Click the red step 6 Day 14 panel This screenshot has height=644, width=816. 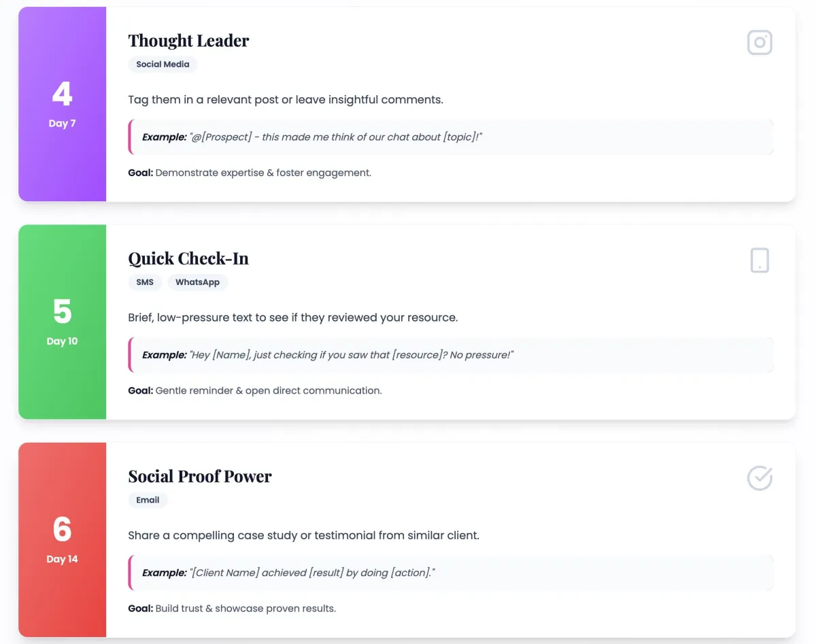tap(62, 539)
